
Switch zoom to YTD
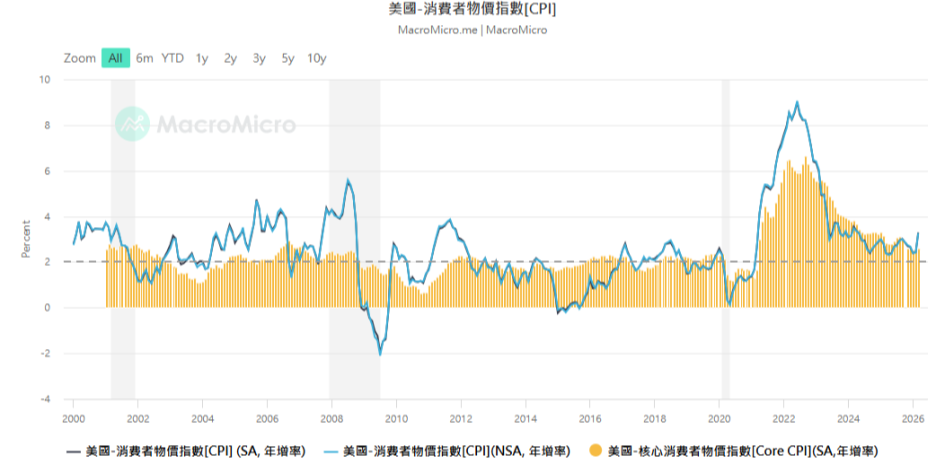(173, 58)
